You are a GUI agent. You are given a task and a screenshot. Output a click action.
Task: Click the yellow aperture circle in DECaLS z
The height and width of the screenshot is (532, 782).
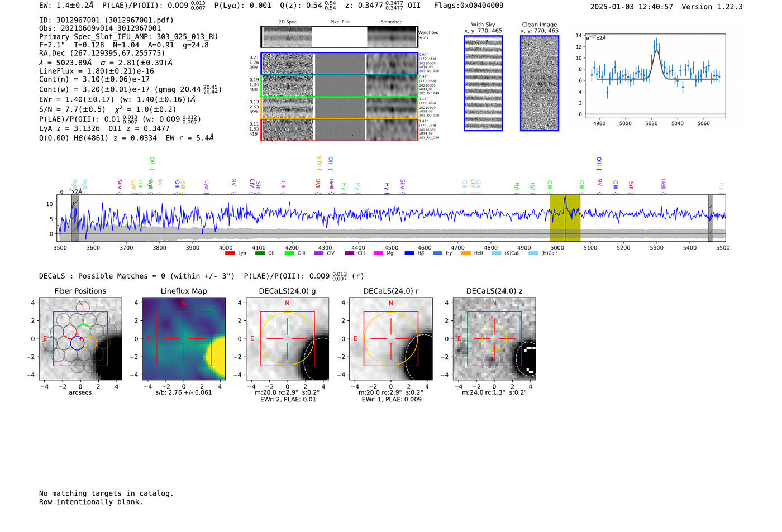[494, 339]
